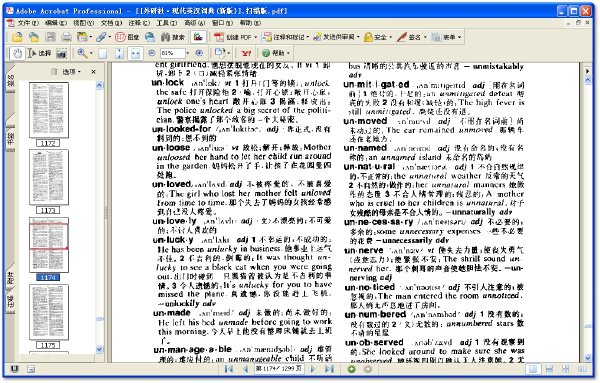Switch to Continuous-Facing page layout
Image resolution: width=600 pixels, height=383 pixels.
pos(566,369)
